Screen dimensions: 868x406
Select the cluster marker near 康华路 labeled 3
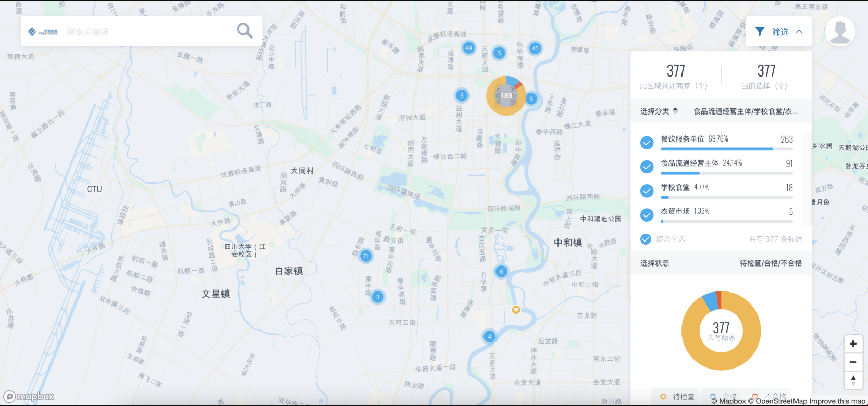tap(378, 297)
